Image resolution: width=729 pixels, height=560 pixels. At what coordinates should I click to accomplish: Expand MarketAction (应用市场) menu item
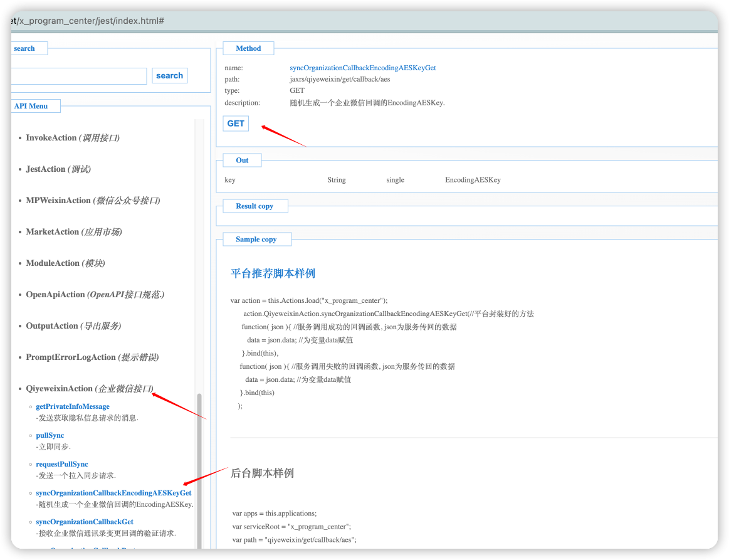(74, 231)
